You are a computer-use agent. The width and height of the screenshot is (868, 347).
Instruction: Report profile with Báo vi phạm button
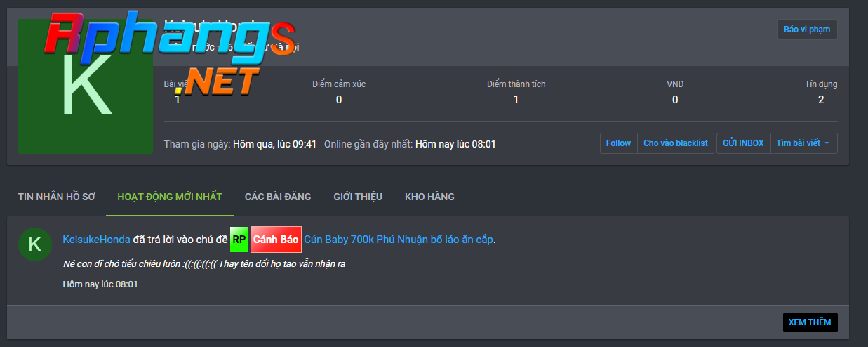(x=807, y=30)
